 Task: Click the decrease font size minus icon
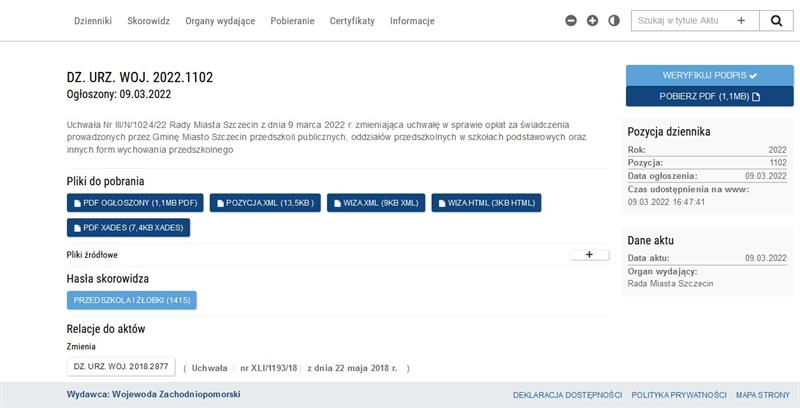tap(571, 20)
